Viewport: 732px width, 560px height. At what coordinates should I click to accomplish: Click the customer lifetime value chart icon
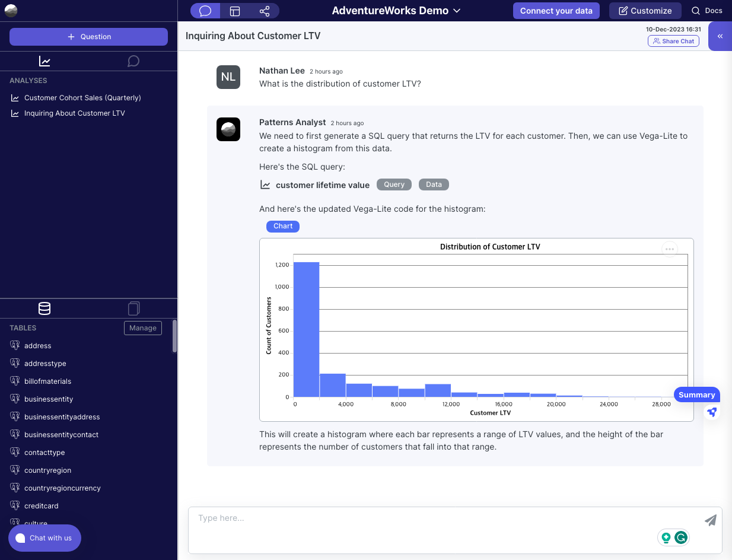[265, 185]
